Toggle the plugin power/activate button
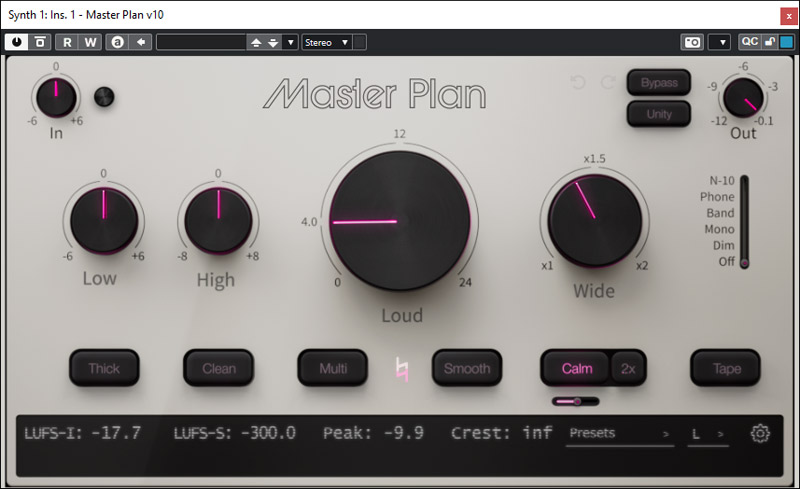The width and height of the screenshot is (800, 489). point(17,42)
